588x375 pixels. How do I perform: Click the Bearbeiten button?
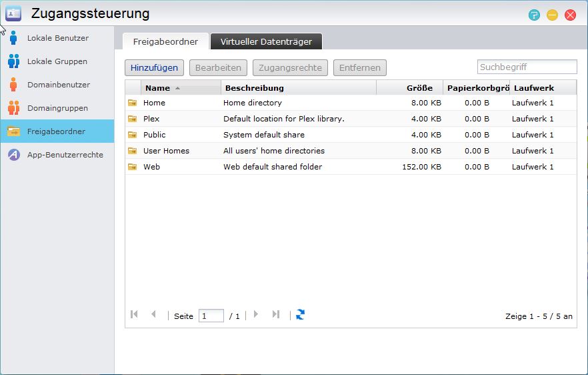(218, 67)
